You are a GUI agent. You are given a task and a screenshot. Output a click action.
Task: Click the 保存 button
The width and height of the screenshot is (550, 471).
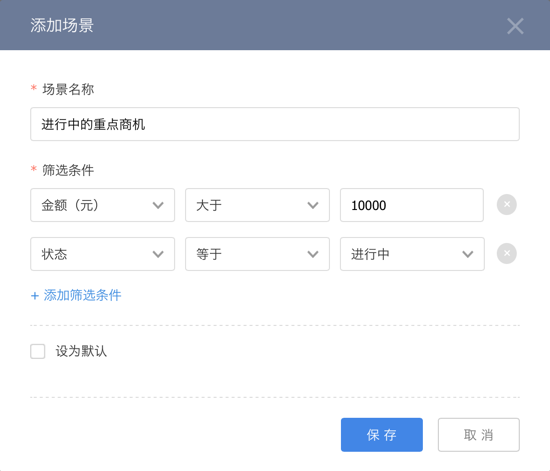tap(382, 435)
